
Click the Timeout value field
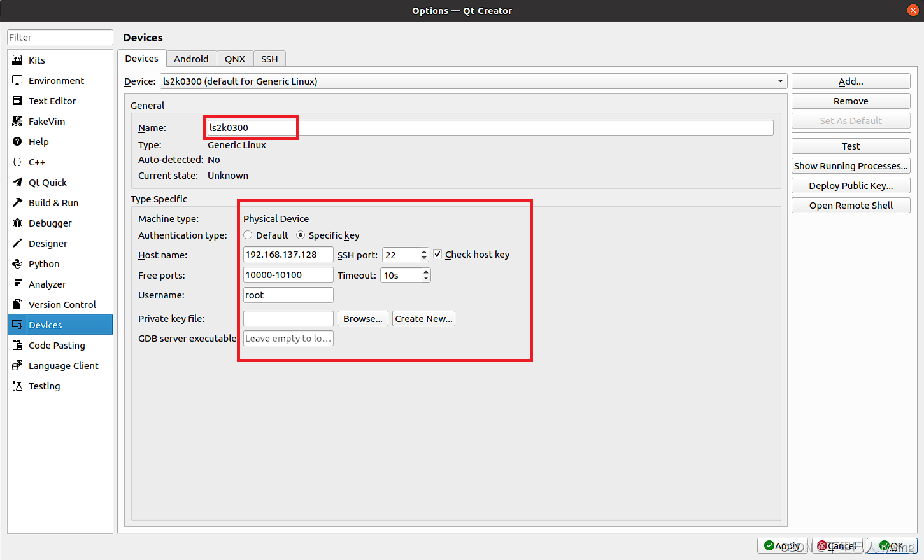click(x=401, y=275)
